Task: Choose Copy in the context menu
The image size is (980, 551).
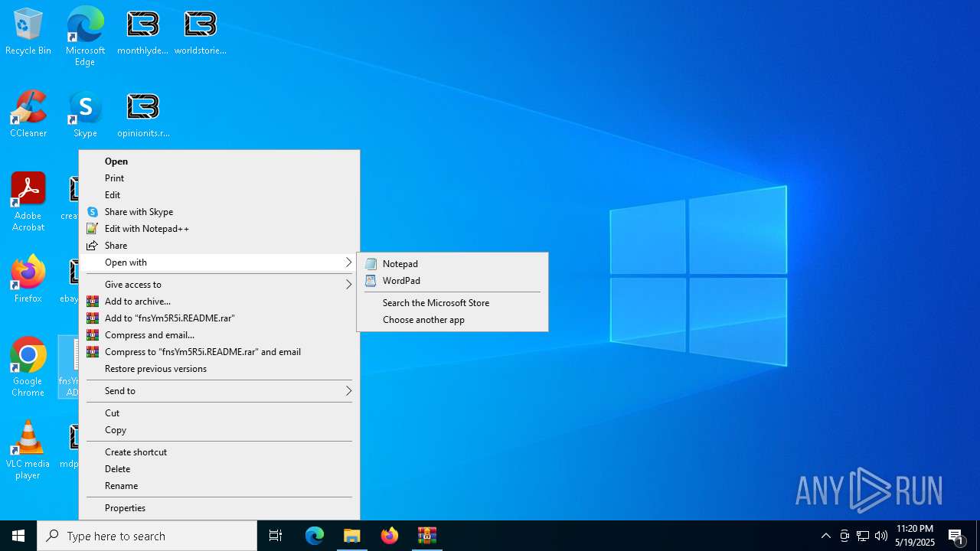Action: tap(219, 430)
